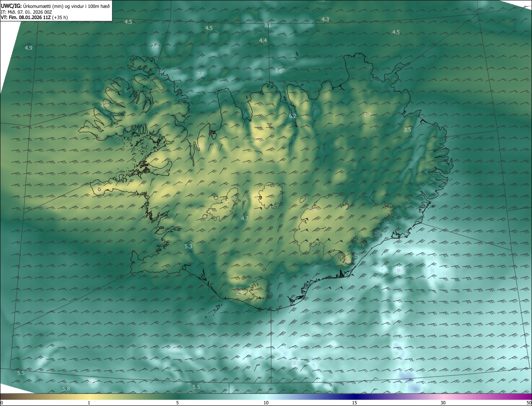Screen dimensions: 532x406
Task: Select the 7.1 value label on the map
Action: tap(268, 25)
